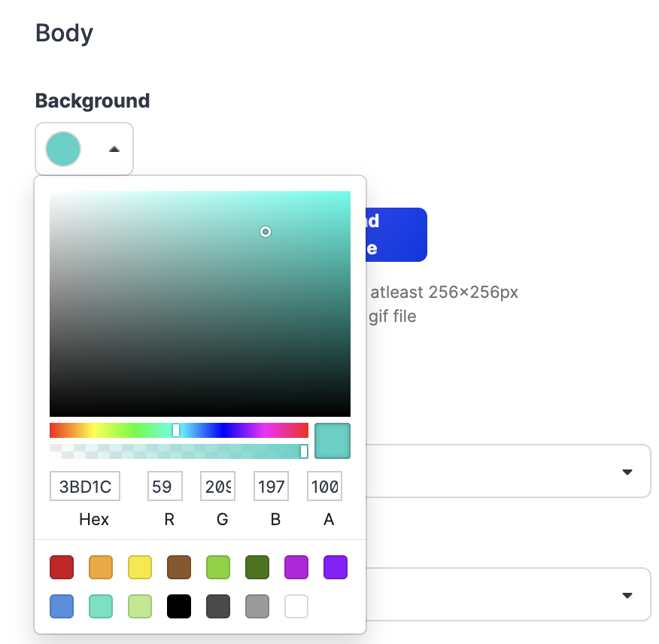Click the Hex value input field
The image size is (659, 644).
coord(84,486)
